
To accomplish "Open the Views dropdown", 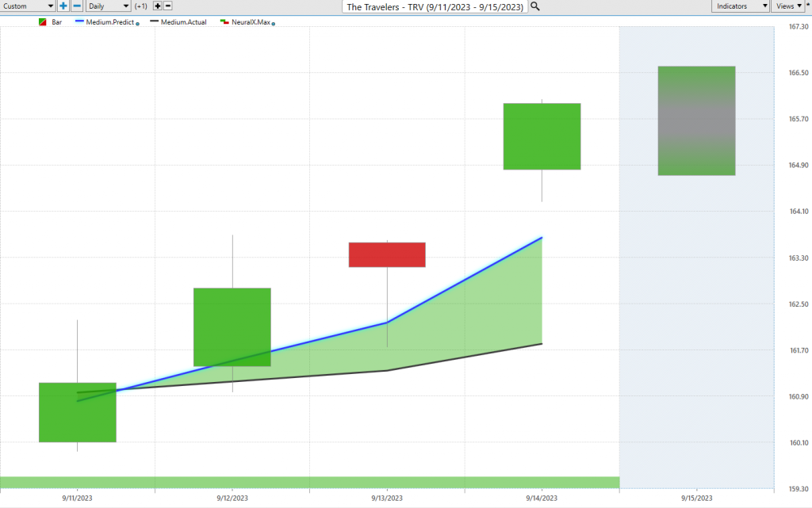I will click(x=789, y=6).
